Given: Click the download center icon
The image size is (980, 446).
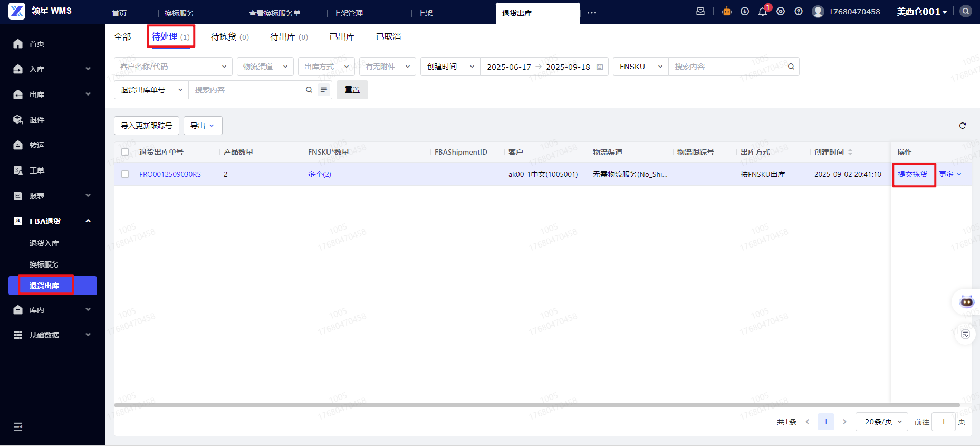Looking at the screenshot, I should click(745, 11).
